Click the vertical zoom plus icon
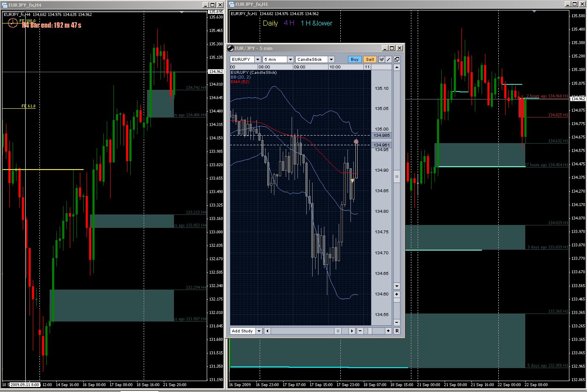The image size is (587, 392). tap(397, 295)
